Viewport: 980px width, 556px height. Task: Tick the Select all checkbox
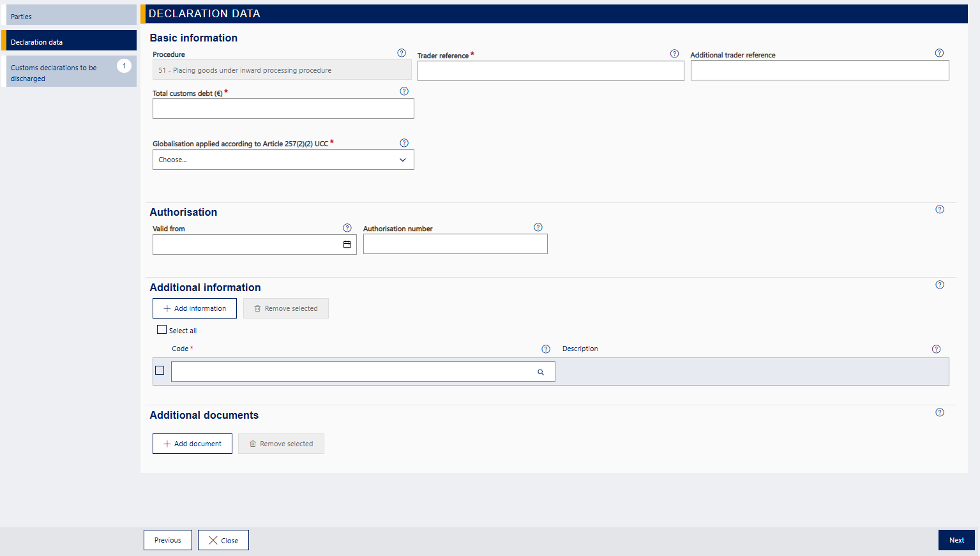(162, 330)
